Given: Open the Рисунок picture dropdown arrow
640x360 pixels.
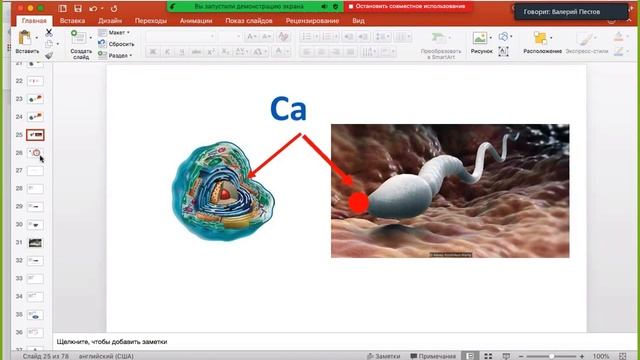Looking at the screenshot, I should point(490,38).
